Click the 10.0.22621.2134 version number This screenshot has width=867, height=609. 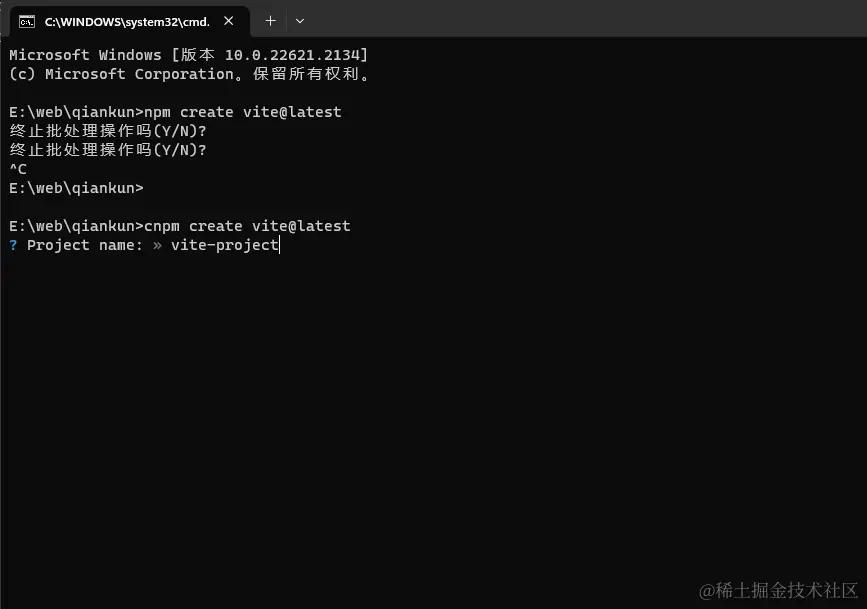tap(293, 55)
